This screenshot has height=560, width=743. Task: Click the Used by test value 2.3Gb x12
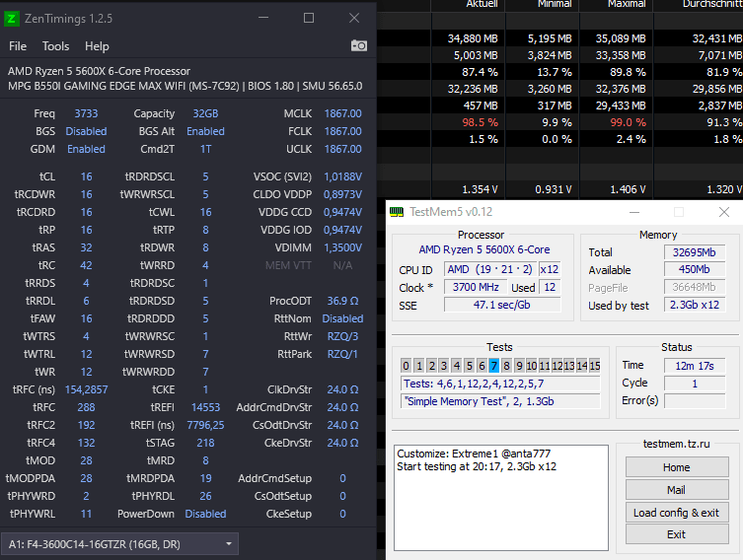(x=695, y=305)
